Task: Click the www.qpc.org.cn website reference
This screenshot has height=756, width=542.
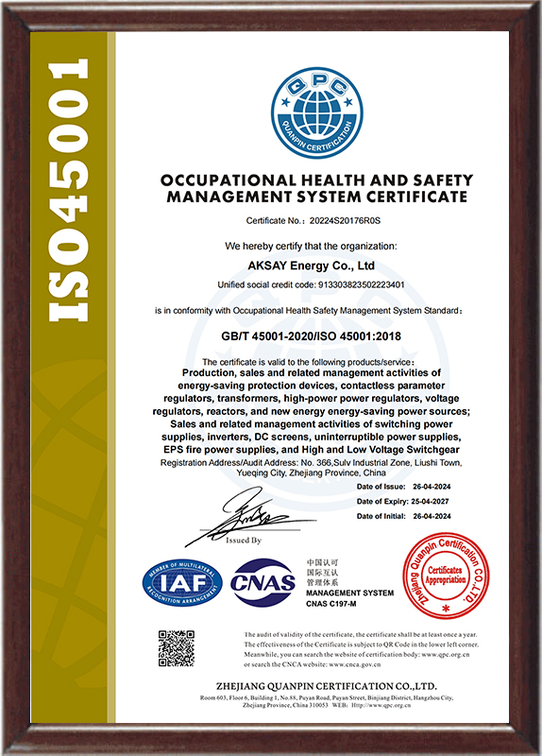Action: pos(446,654)
